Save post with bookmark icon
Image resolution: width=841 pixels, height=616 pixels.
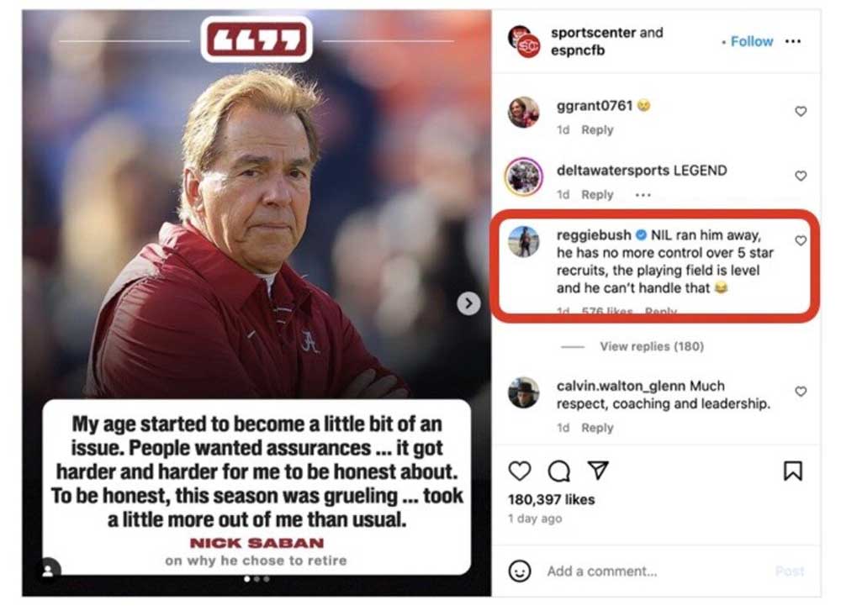click(x=792, y=471)
